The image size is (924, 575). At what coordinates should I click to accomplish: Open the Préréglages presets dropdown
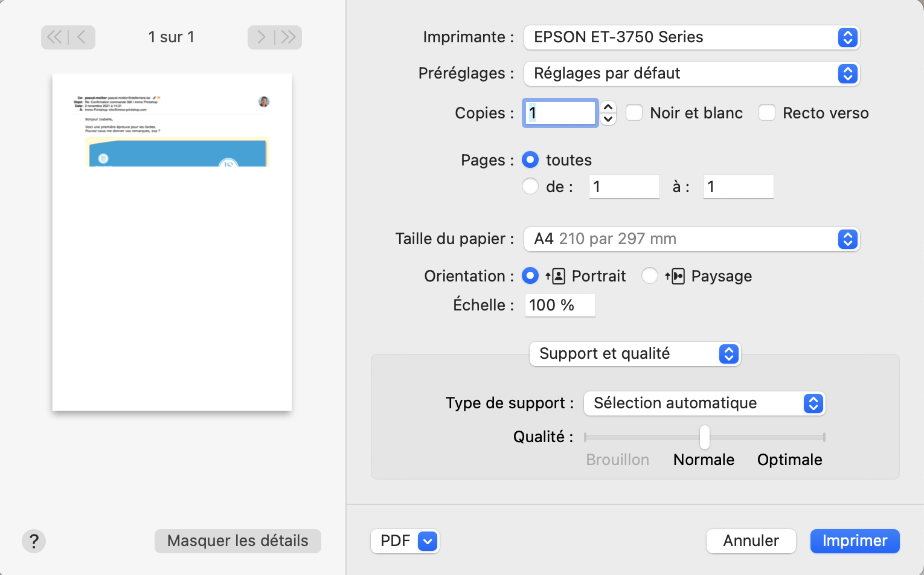(691, 74)
